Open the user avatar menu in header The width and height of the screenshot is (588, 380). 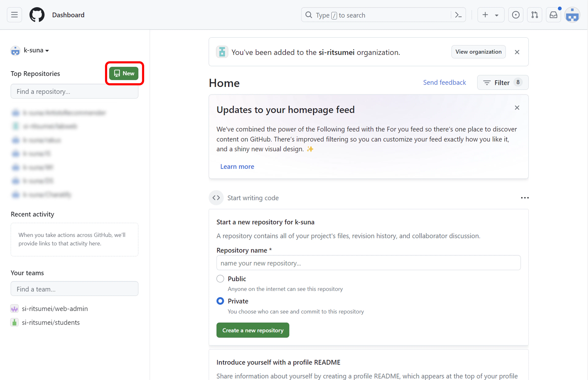pyautogui.click(x=572, y=15)
